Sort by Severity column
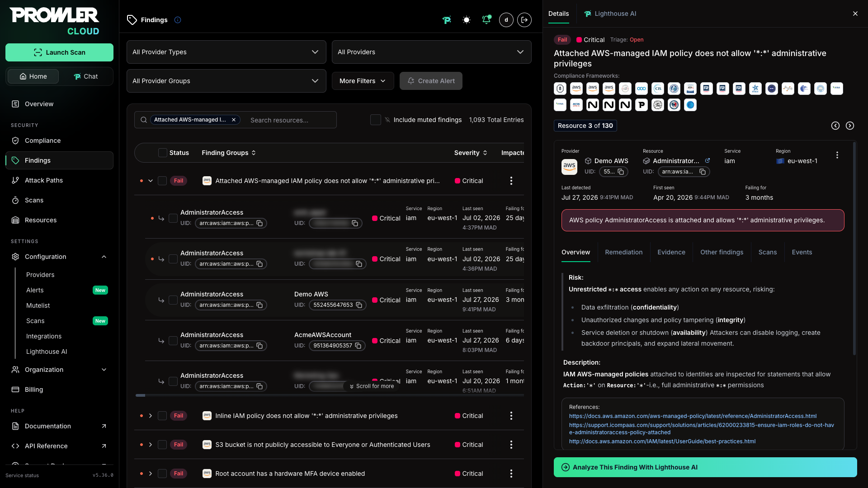868x488 pixels. pos(471,153)
